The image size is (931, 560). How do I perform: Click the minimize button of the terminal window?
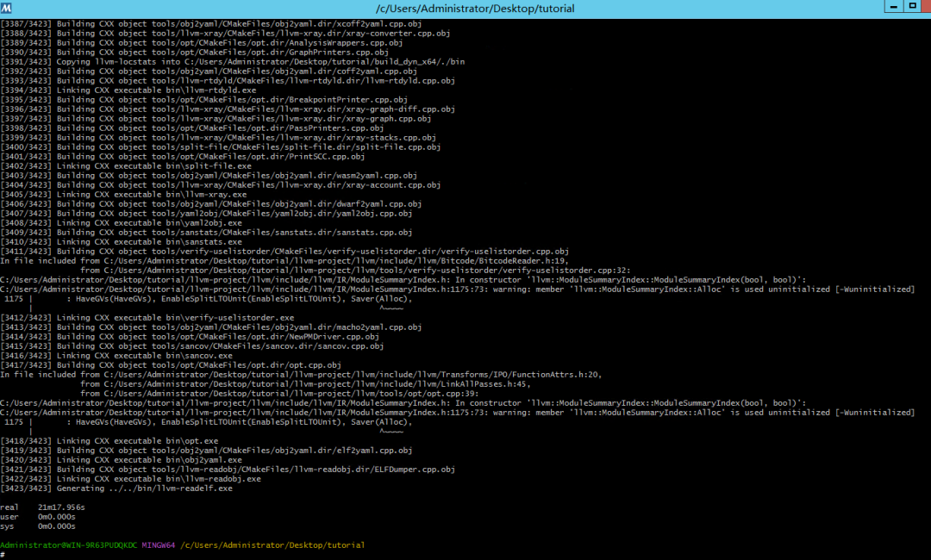coord(892,8)
